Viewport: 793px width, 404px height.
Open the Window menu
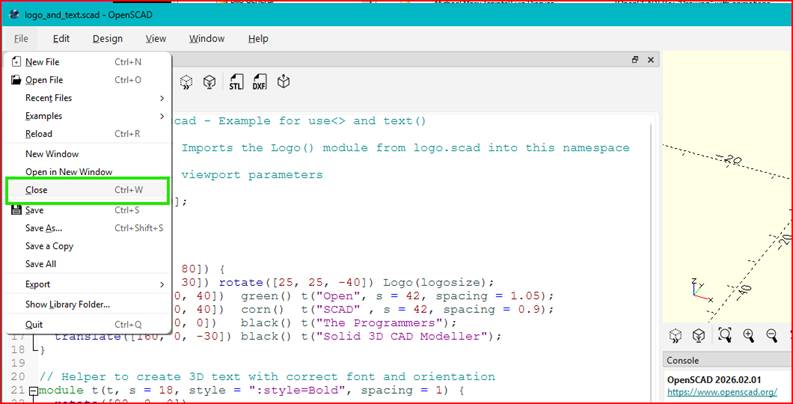click(x=207, y=38)
